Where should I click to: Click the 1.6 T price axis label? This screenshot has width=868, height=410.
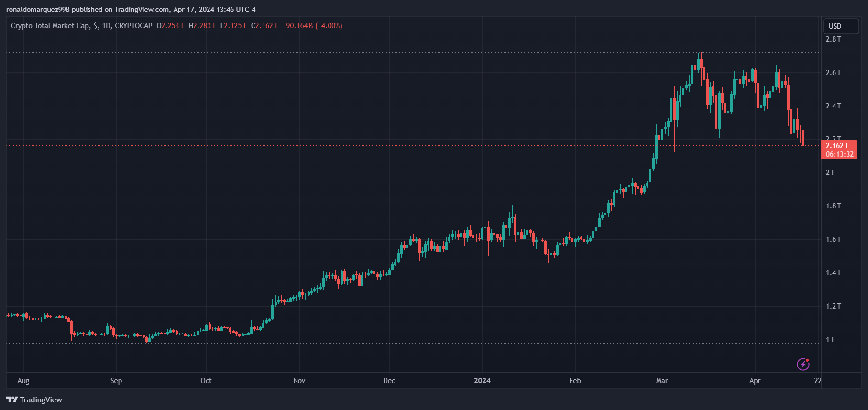[833, 239]
